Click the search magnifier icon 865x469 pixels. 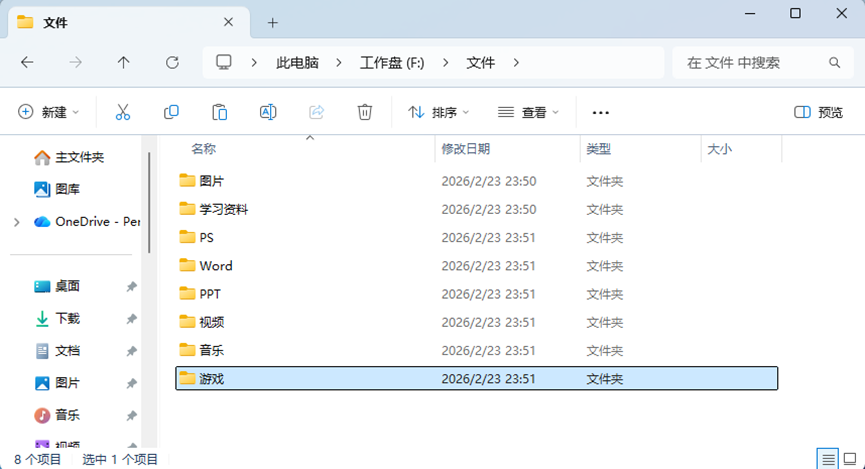(834, 62)
